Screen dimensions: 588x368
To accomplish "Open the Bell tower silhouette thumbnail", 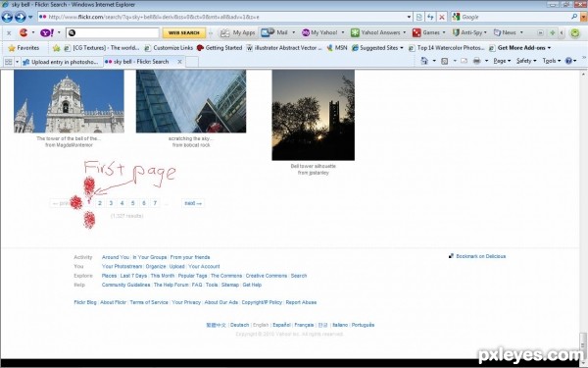I will click(x=314, y=115).
